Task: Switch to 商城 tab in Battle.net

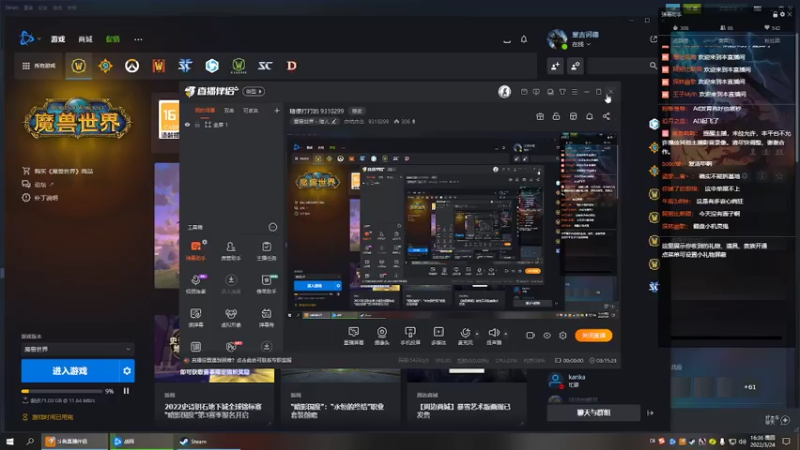Action: coord(85,39)
